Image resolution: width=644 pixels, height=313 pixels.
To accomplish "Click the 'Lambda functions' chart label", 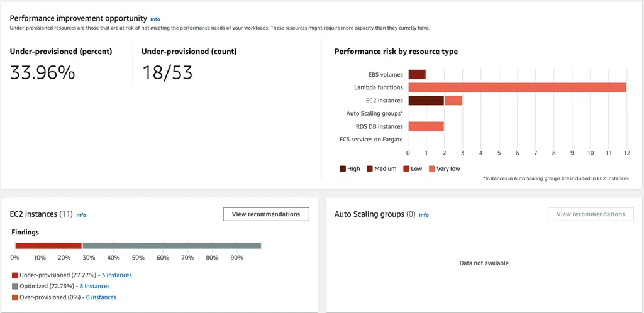I will pyautogui.click(x=379, y=87).
